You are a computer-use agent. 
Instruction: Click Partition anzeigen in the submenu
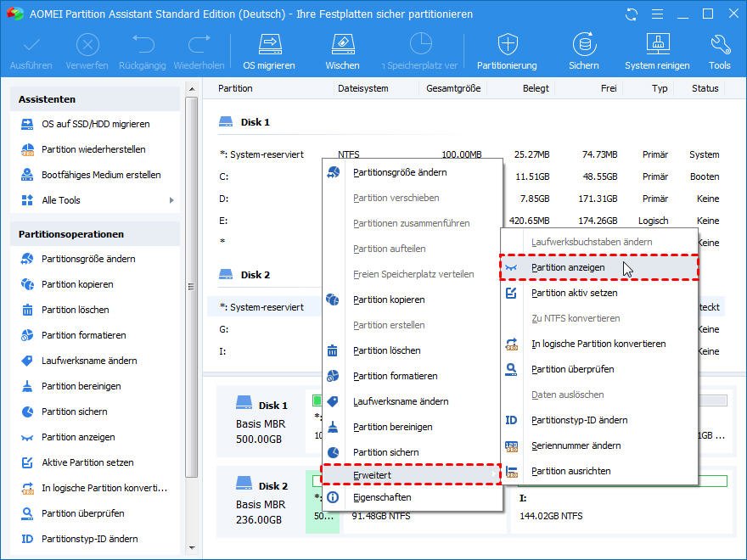point(599,267)
